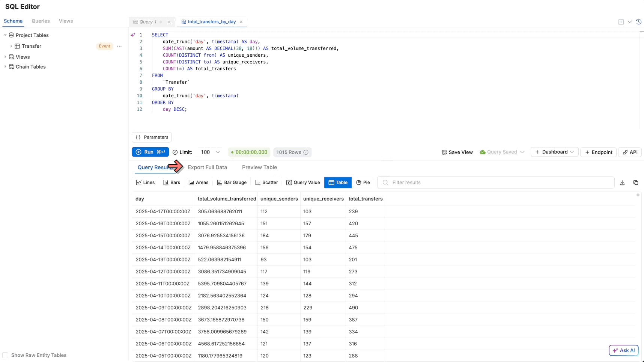Click the 00:00:00.000 execution time badge
The width and height of the screenshot is (644, 362).
[x=249, y=152]
